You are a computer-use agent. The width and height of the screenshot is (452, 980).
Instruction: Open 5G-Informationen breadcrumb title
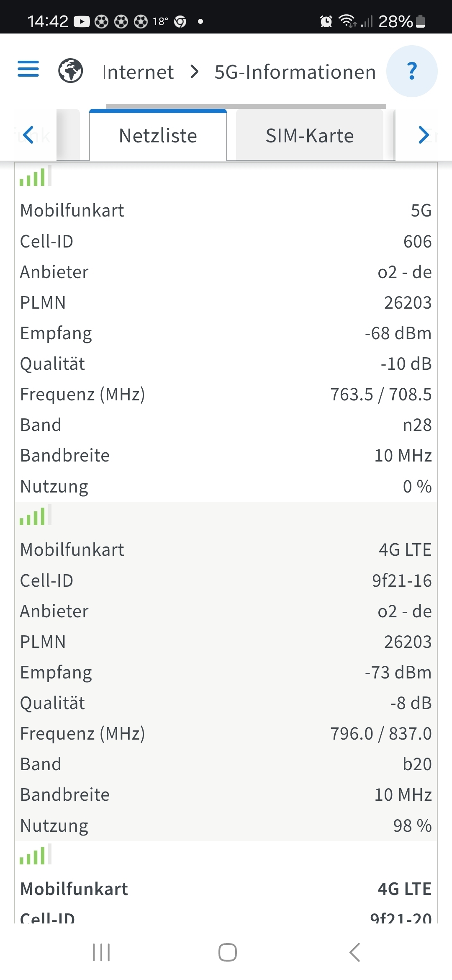coord(295,72)
